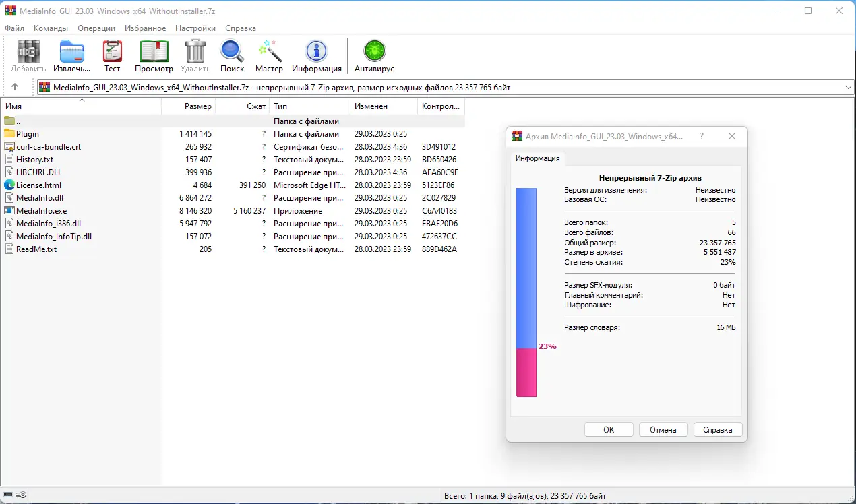Click the 23% compression ratio bar label
856x504 pixels.
coord(547,346)
